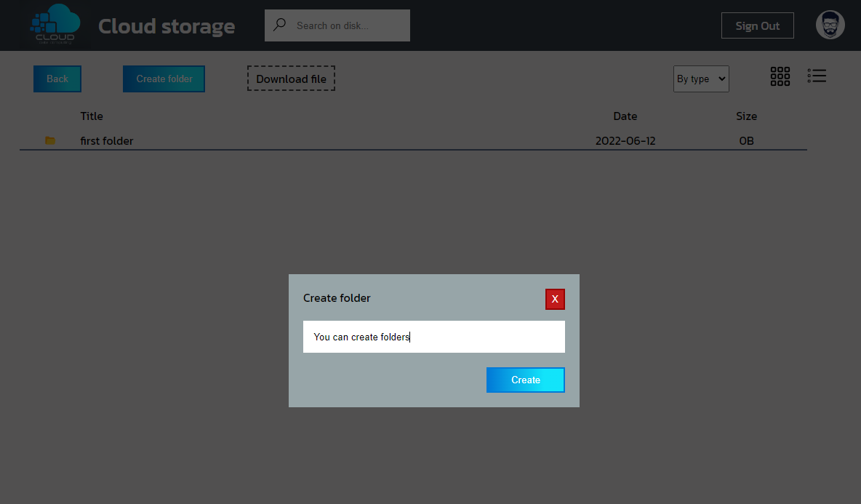Click the Cloud storage title heading
Screen dimensions: 861x504
[167, 25]
